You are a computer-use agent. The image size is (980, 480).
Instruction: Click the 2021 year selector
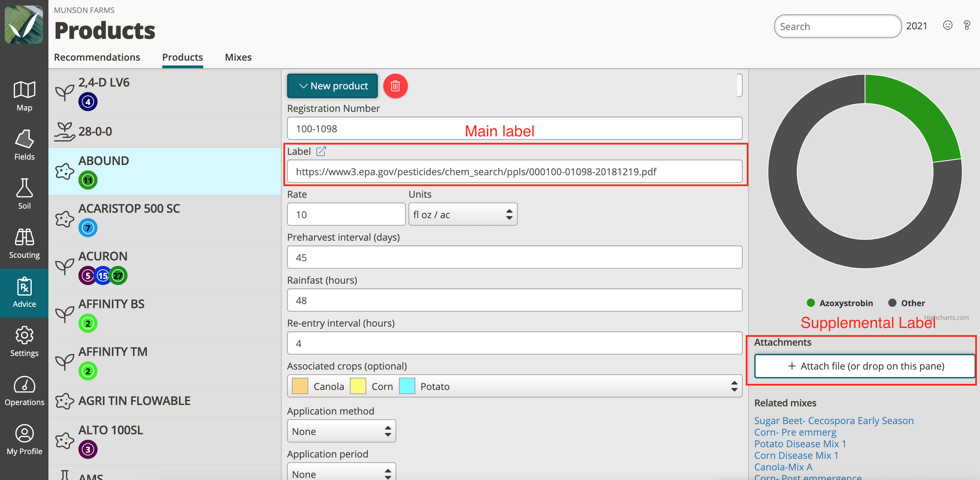[917, 26]
